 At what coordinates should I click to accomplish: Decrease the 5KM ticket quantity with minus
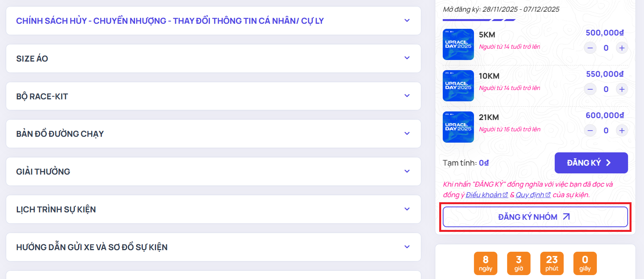590,48
